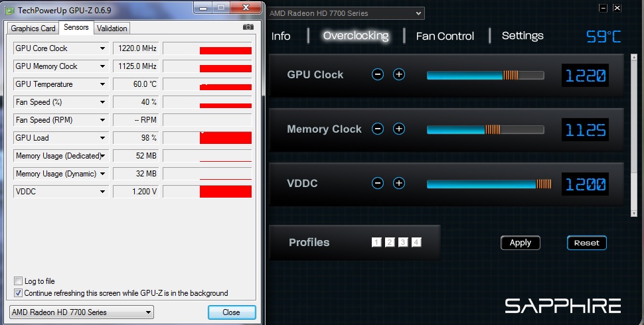Click the 32 MB dynamic memory value

pos(136,174)
